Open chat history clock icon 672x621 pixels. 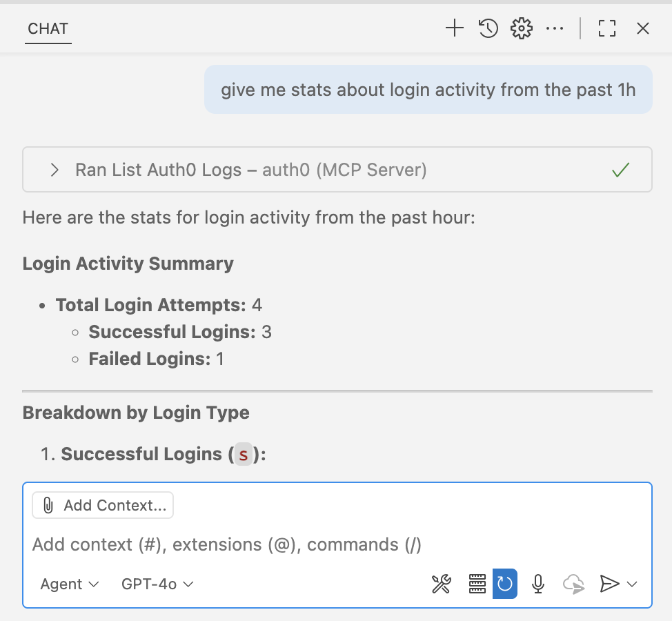coord(488,29)
